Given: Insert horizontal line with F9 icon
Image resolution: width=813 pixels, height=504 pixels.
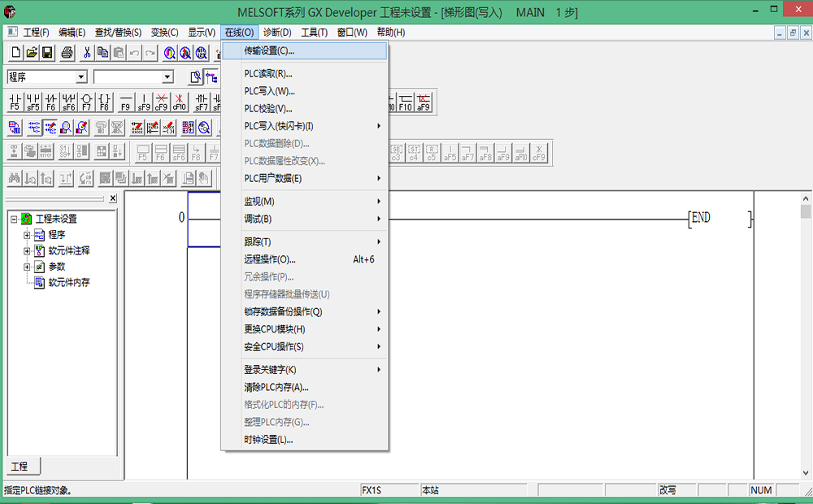Looking at the screenshot, I should [125, 102].
